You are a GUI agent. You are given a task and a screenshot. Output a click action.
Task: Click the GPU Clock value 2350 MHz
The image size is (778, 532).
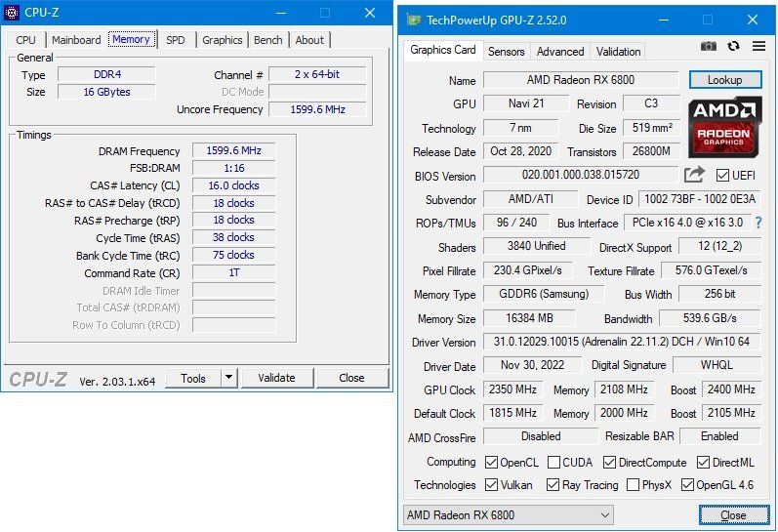click(x=512, y=389)
